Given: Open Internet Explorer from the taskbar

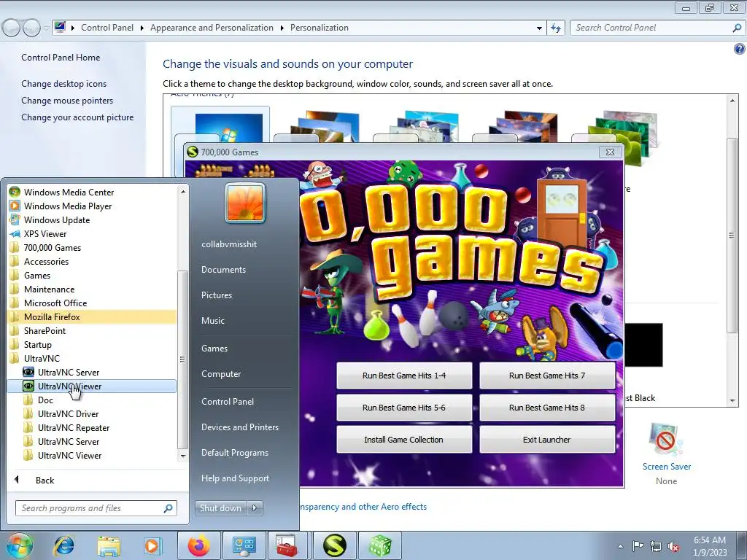Looking at the screenshot, I should pyautogui.click(x=64, y=545).
